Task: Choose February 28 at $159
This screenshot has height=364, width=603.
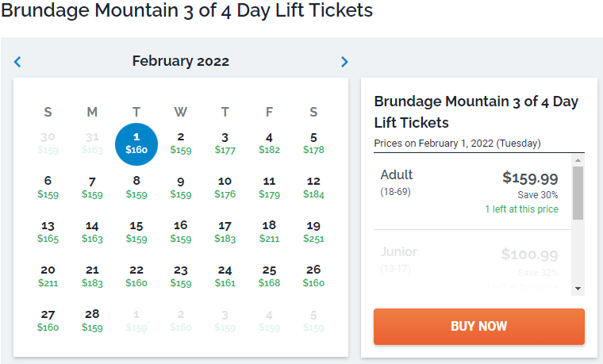Action: click(92, 320)
